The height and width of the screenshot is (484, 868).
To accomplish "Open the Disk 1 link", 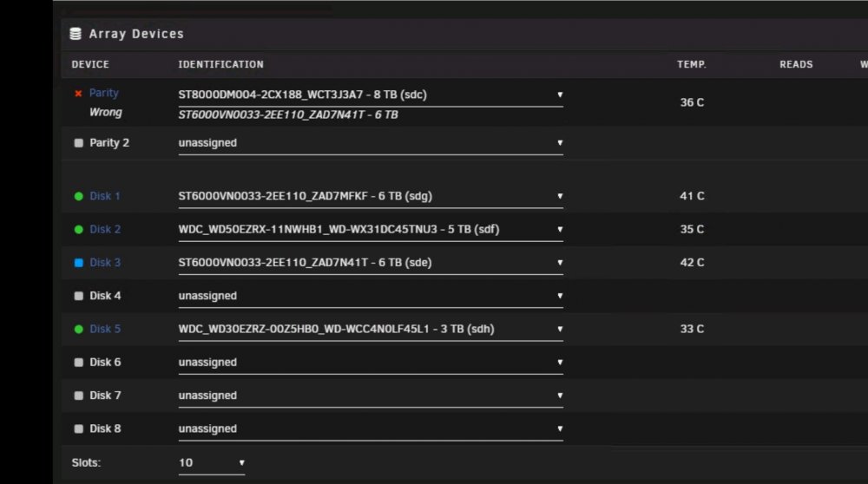I will point(105,196).
